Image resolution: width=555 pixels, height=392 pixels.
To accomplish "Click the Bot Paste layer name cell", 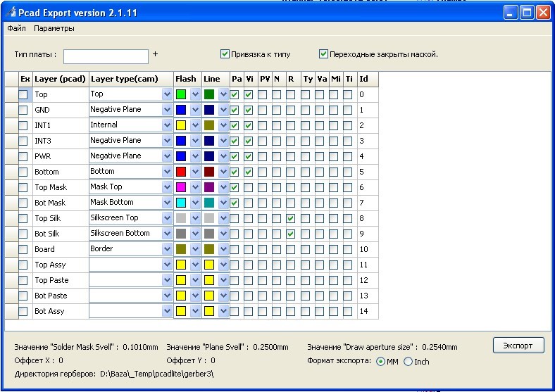I will (61, 296).
